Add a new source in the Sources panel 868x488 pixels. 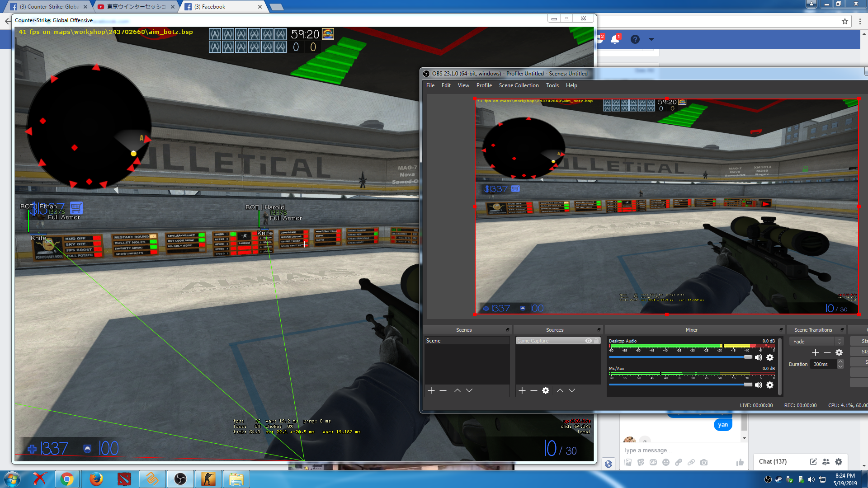point(522,390)
